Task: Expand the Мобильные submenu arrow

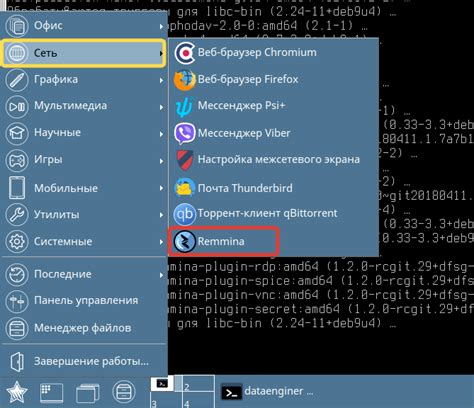Action: pos(161,188)
